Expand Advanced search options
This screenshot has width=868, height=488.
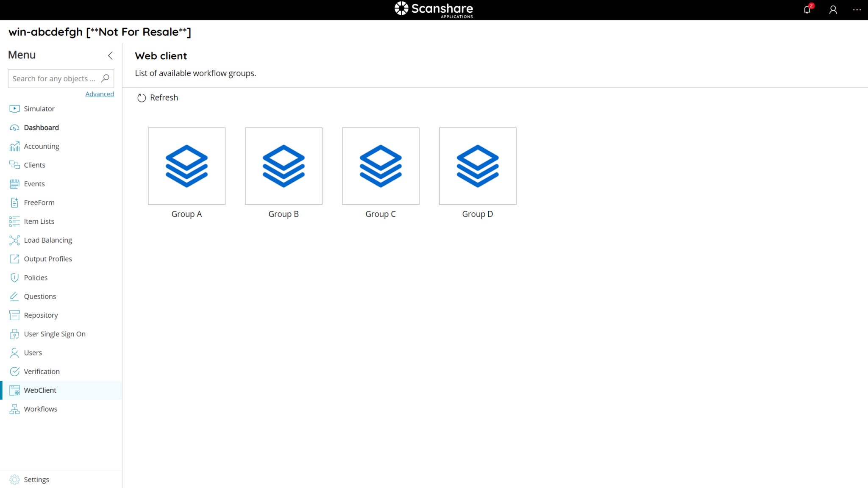click(x=100, y=94)
